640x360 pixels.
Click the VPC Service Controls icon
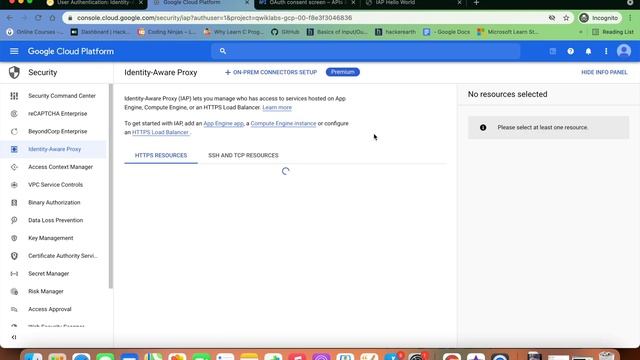(x=14, y=185)
